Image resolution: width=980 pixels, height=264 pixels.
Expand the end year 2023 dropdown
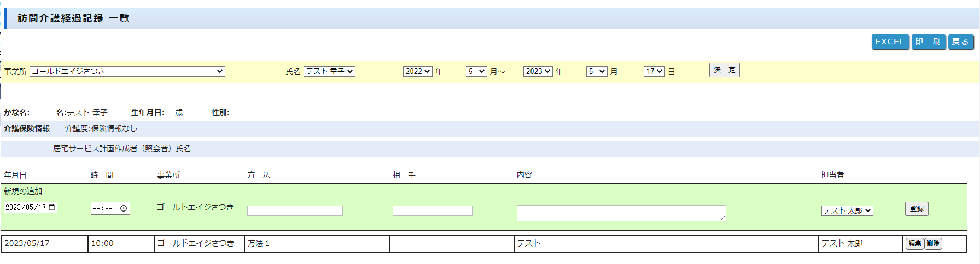(538, 72)
